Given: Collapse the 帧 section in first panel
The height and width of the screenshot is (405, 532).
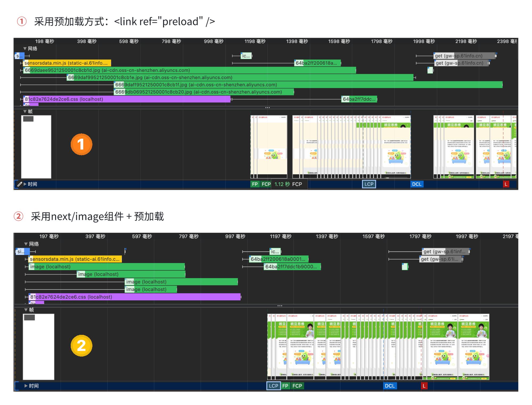Looking at the screenshot, I should coord(25,111).
